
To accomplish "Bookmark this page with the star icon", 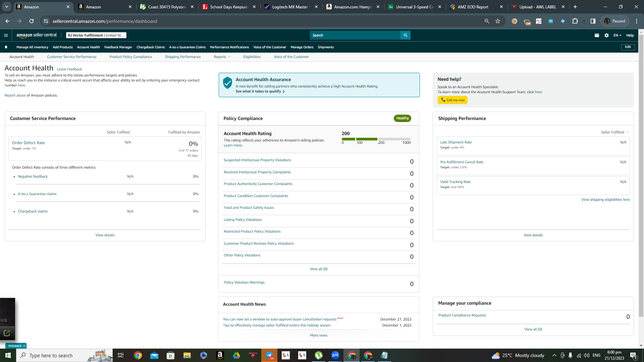I will [498, 21].
